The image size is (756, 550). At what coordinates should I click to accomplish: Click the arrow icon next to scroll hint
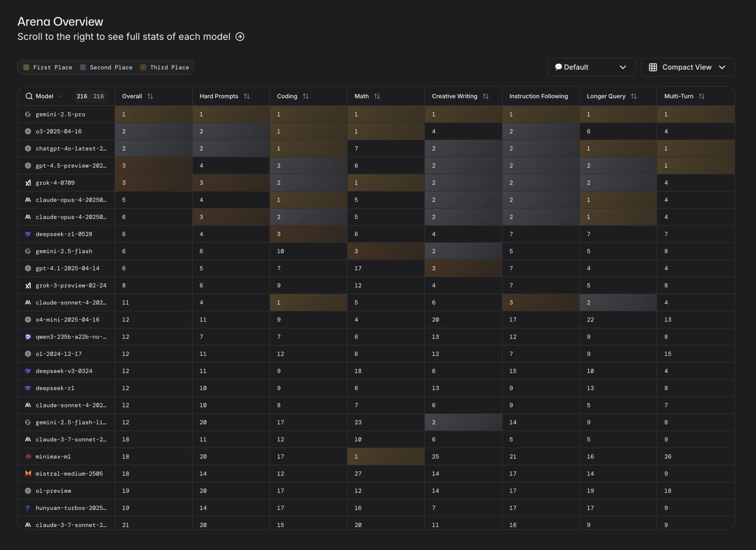pos(240,37)
